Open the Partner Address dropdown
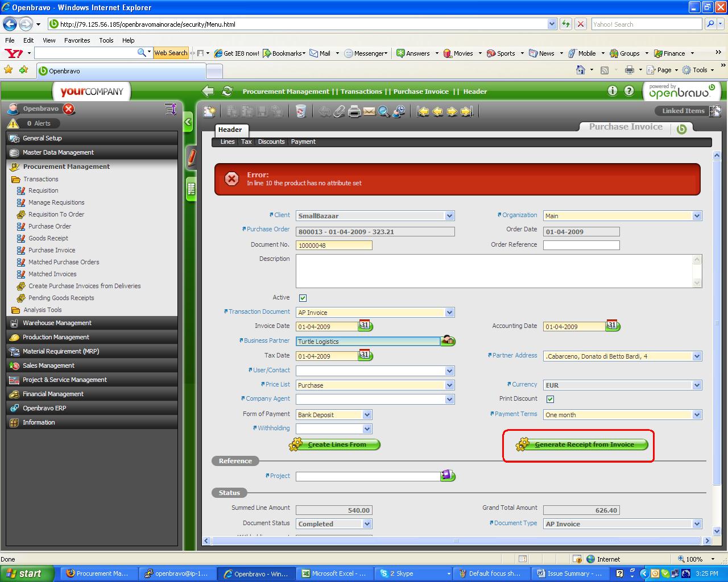This screenshot has height=582, width=728. pos(697,356)
